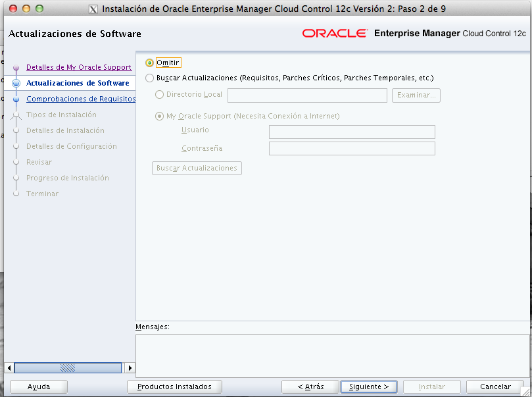Click the Directorio Local path field

[x=307, y=95]
